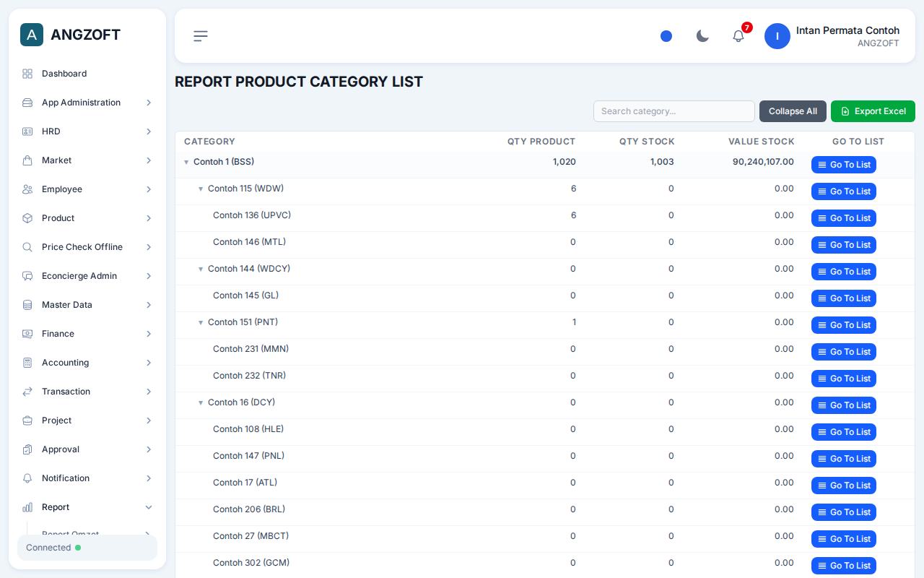The image size is (924, 578).
Task: Click the Master Data database icon
Action: point(27,305)
